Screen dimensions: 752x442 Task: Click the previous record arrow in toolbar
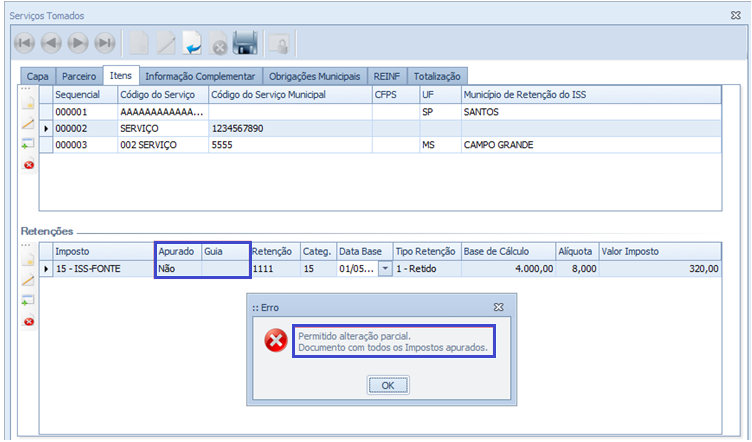(x=50, y=43)
